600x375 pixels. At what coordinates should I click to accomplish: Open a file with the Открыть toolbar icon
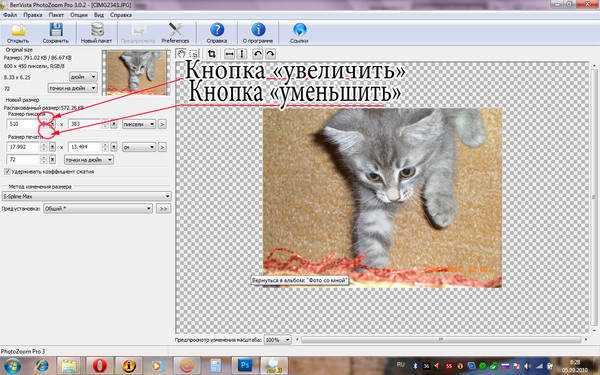[x=18, y=33]
